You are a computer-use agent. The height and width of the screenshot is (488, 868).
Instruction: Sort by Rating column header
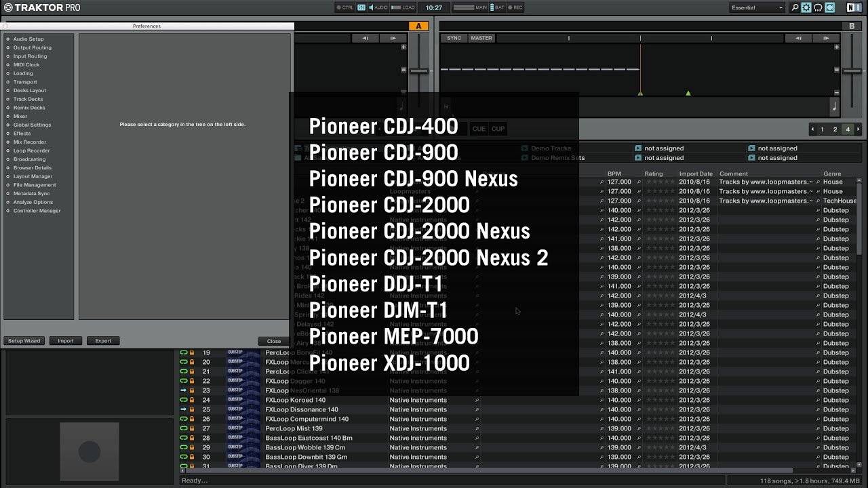pyautogui.click(x=654, y=174)
